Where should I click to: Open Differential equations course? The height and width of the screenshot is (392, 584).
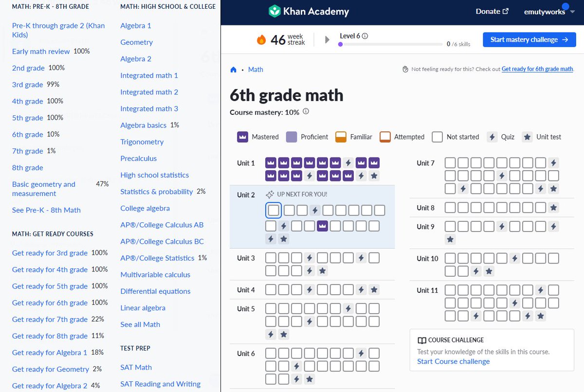(155, 291)
